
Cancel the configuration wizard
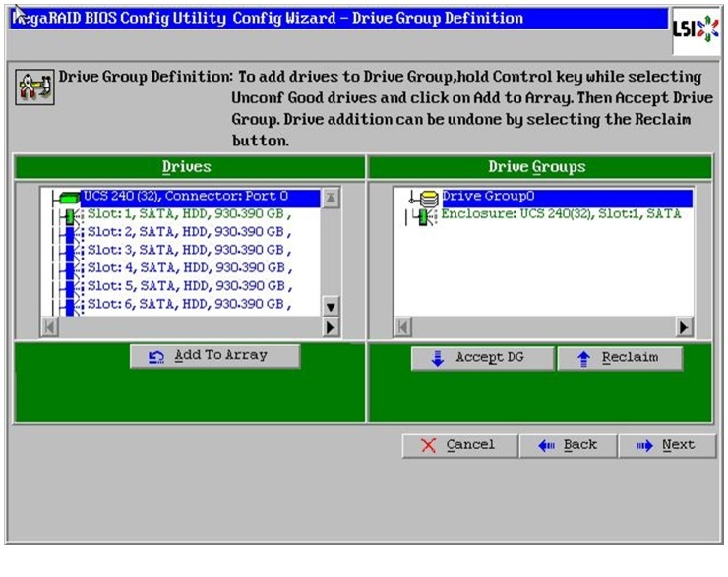[x=459, y=446]
